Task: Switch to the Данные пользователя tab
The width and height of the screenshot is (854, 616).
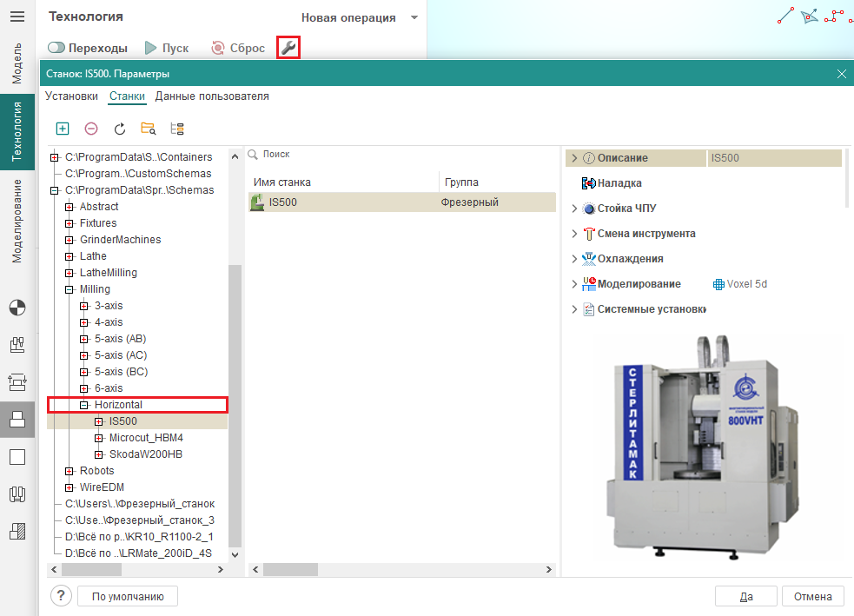Action: (x=212, y=96)
